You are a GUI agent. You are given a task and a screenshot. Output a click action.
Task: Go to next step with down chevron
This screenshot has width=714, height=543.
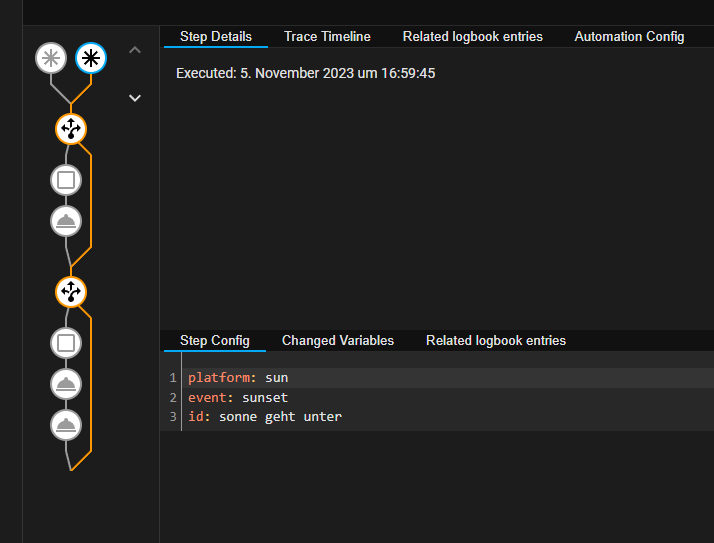point(135,98)
